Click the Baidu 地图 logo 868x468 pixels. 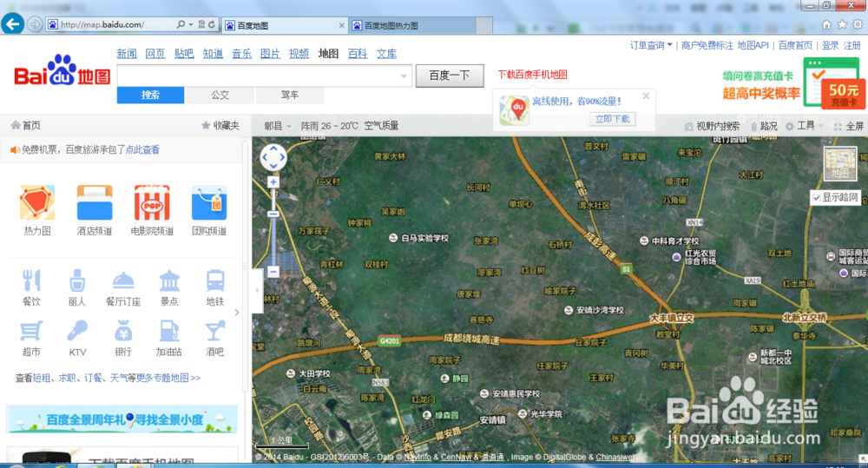(x=62, y=71)
